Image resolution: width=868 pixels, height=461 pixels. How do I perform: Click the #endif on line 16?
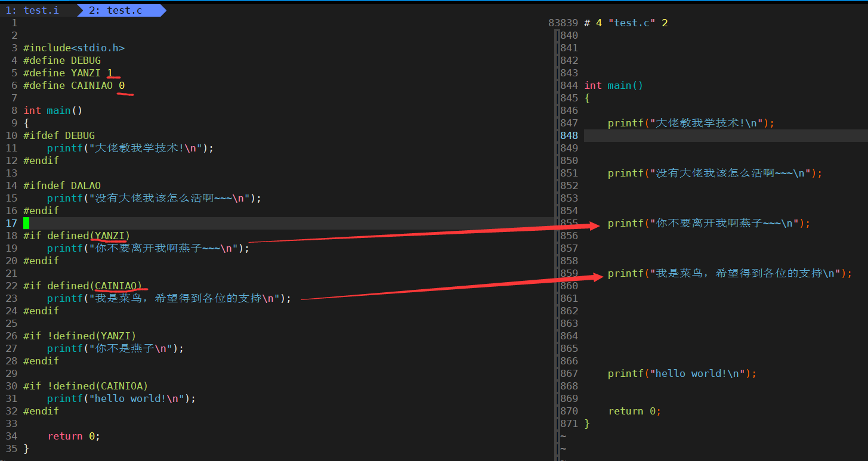(41, 211)
